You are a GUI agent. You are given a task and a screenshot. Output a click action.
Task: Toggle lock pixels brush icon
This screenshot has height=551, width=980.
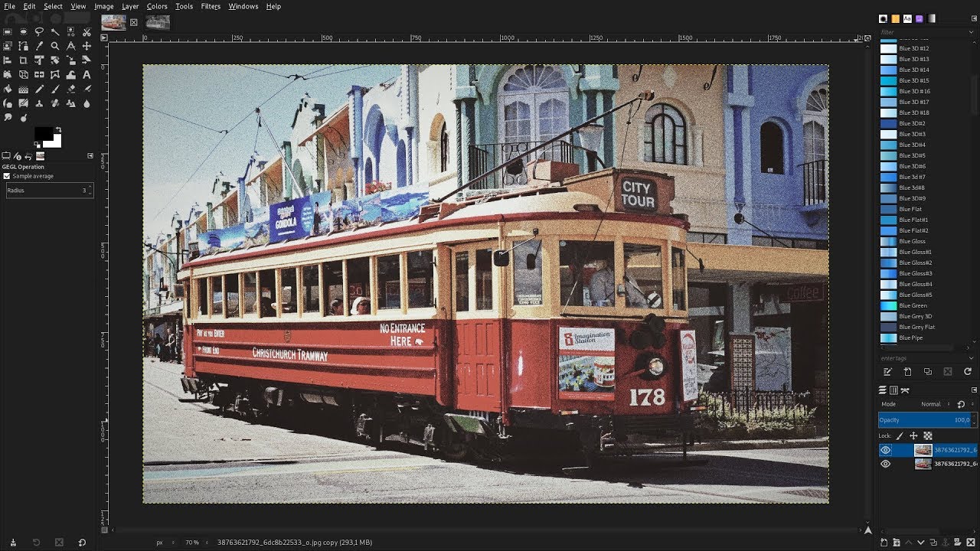point(900,435)
